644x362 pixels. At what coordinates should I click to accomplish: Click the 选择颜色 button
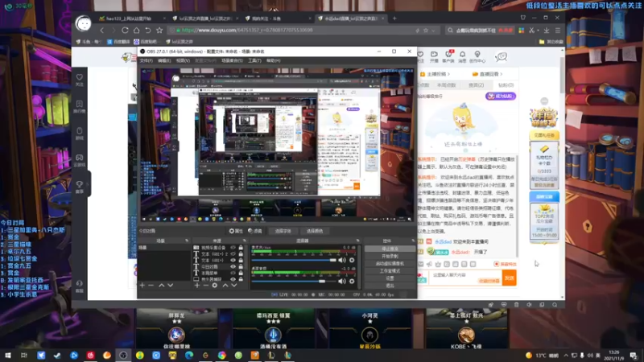click(x=315, y=231)
